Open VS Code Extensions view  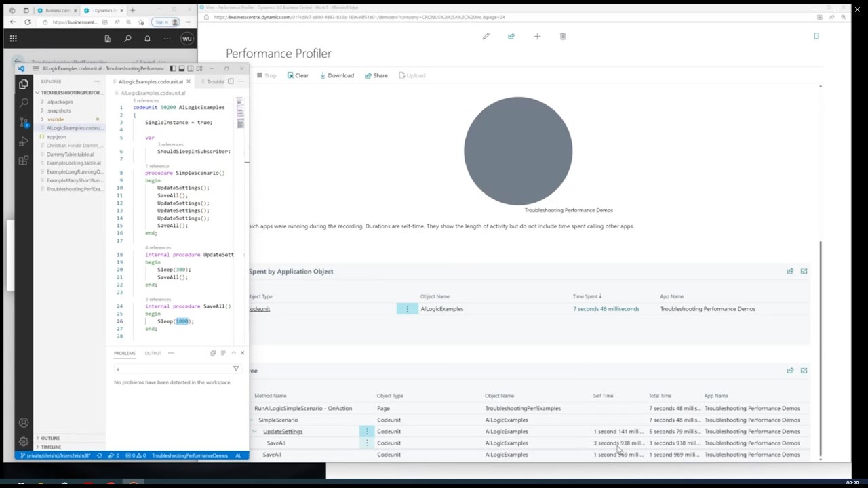click(24, 161)
